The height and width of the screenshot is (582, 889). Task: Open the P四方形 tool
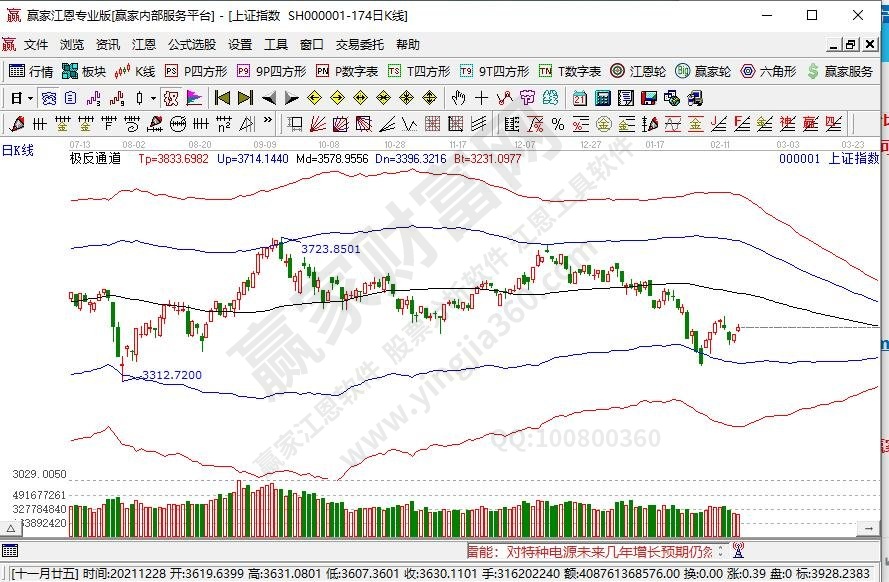click(x=196, y=71)
